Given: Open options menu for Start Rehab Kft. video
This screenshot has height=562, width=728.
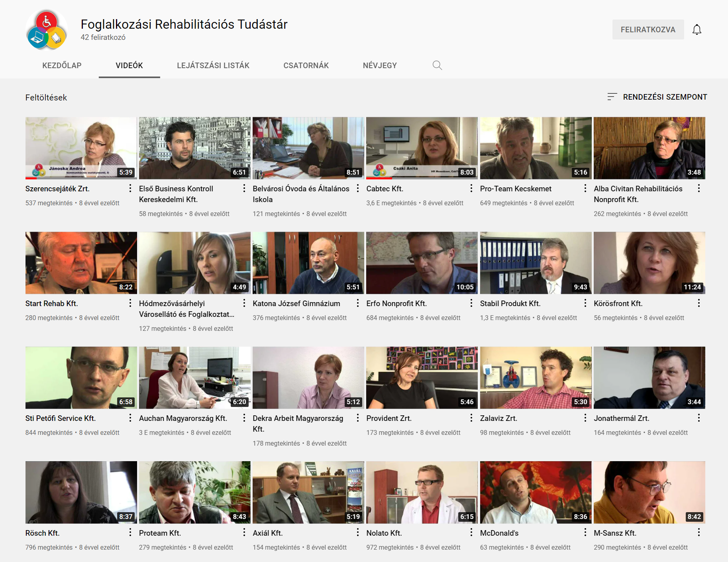Looking at the screenshot, I should pyautogui.click(x=130, y=303).
